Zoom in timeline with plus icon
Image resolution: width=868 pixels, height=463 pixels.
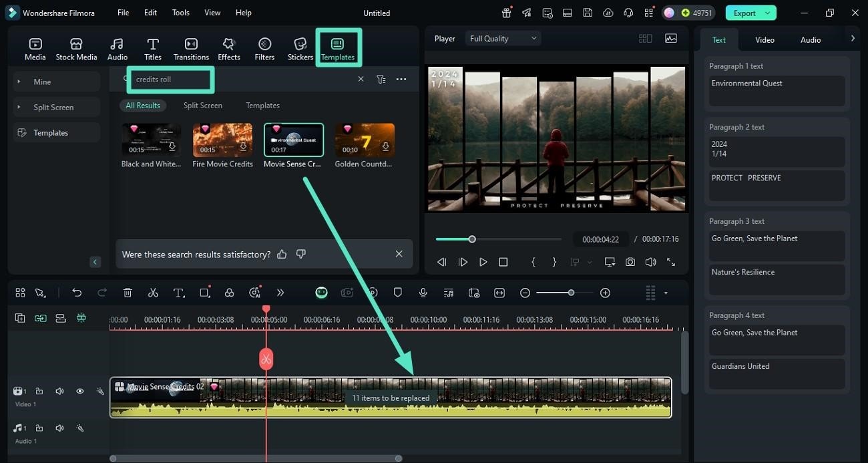605,293
